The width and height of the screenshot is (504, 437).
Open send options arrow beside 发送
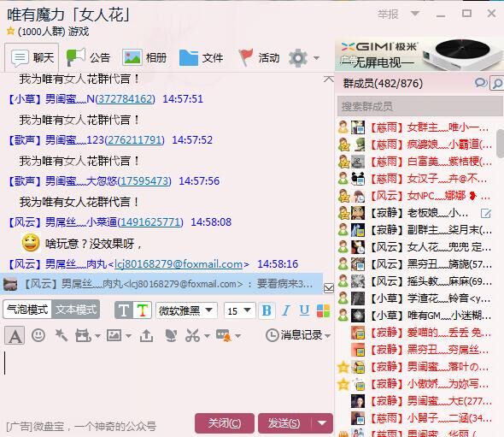[x=322, y=423]
